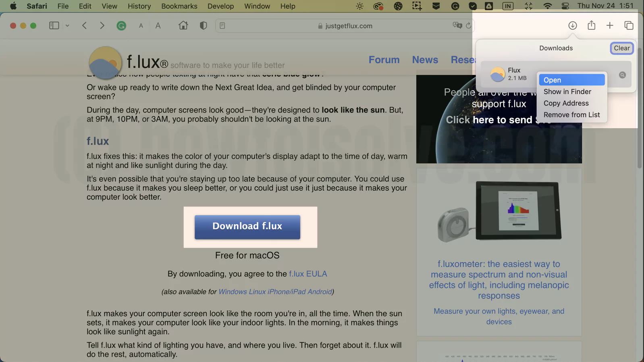Open the Bookmarks menu
The width and height of the screenshot is (644, 362).
(179, 6)
